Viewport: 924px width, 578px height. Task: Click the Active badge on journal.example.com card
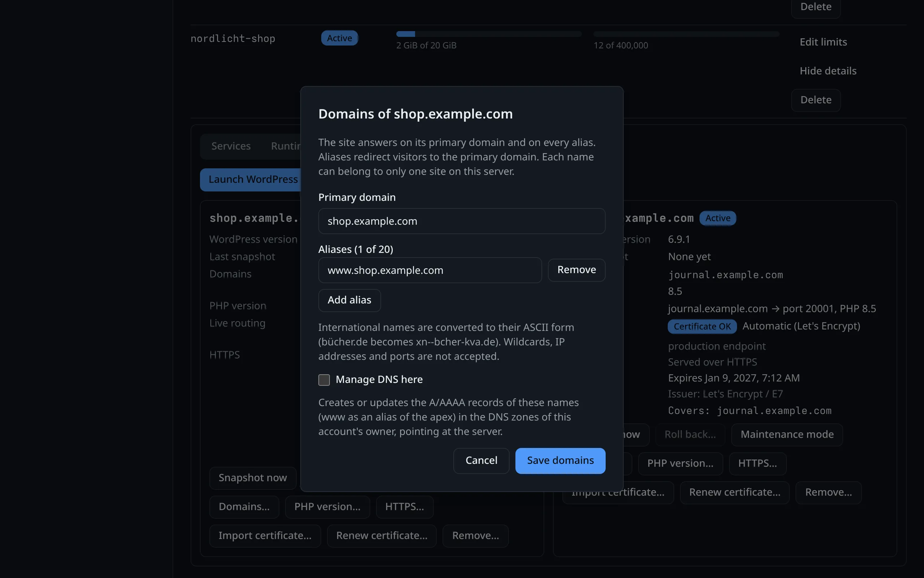[718, 218]
